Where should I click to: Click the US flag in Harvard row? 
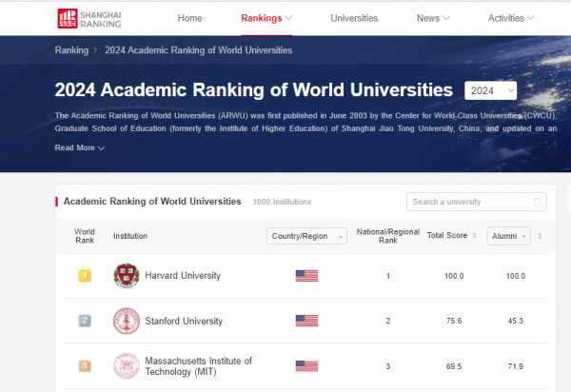(306, 276)
